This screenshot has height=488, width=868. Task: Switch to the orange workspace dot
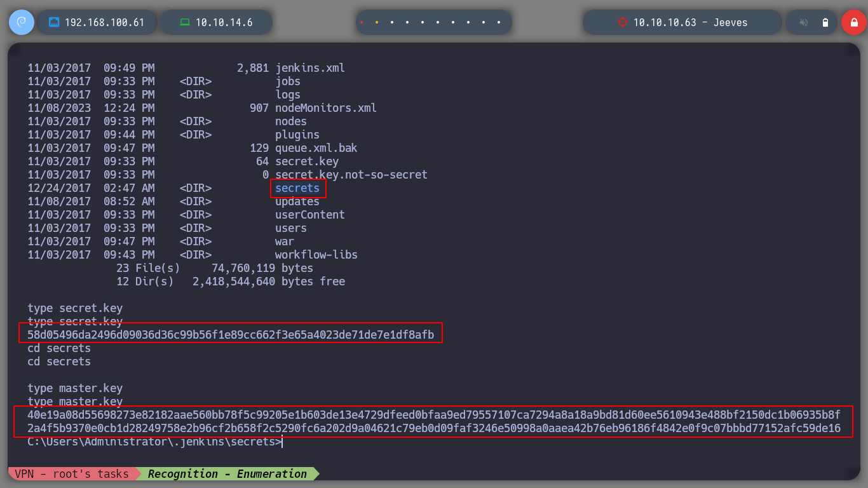(x=377, y=22)
